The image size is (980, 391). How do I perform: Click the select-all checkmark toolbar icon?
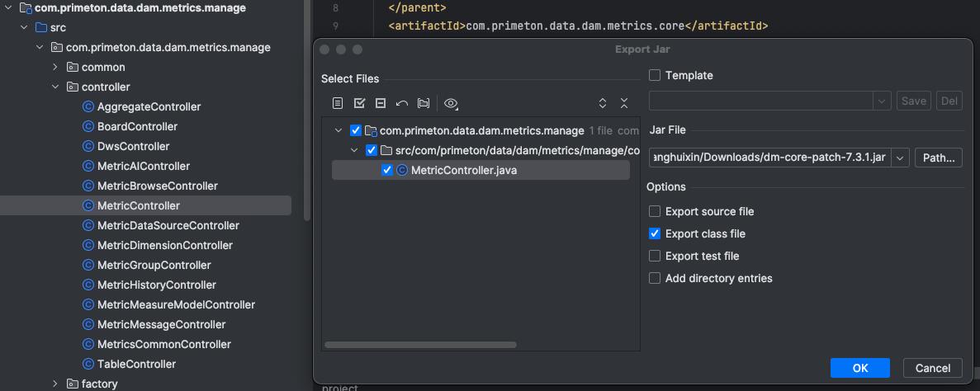coord(359,103)
